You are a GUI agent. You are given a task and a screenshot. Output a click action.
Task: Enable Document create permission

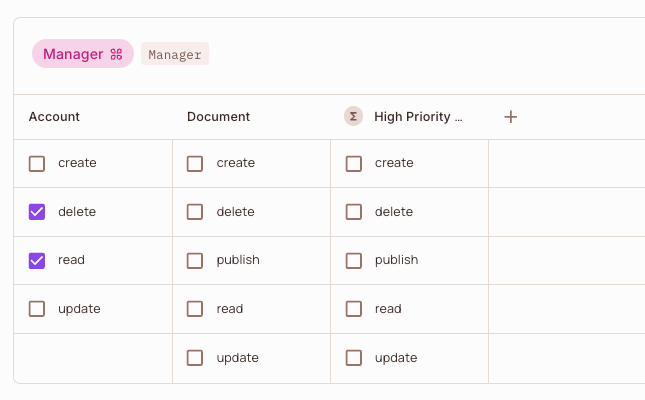point(195,164)
